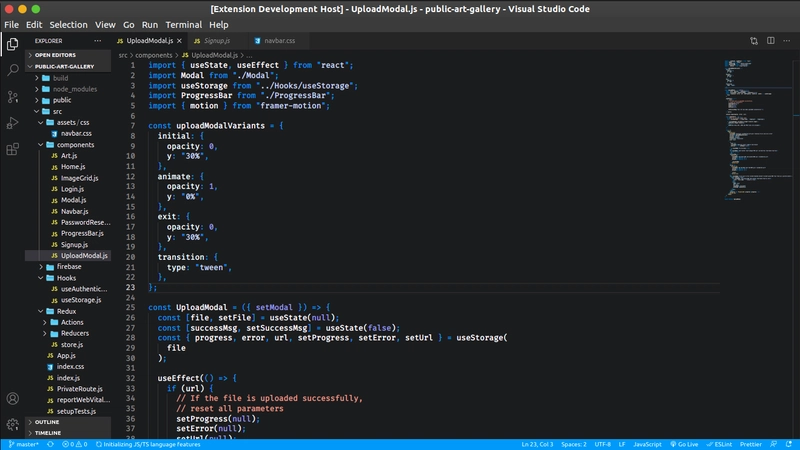The width and height of the screenshot is (800, 450).
Task: Expand the Reducers folder
Action: coord(68,334)
